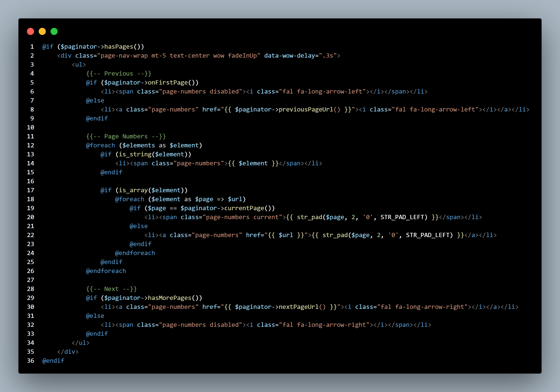The image size is (560, 392).
Task: Select the @foreach elements loop keyword
Action: coord(101,145)
